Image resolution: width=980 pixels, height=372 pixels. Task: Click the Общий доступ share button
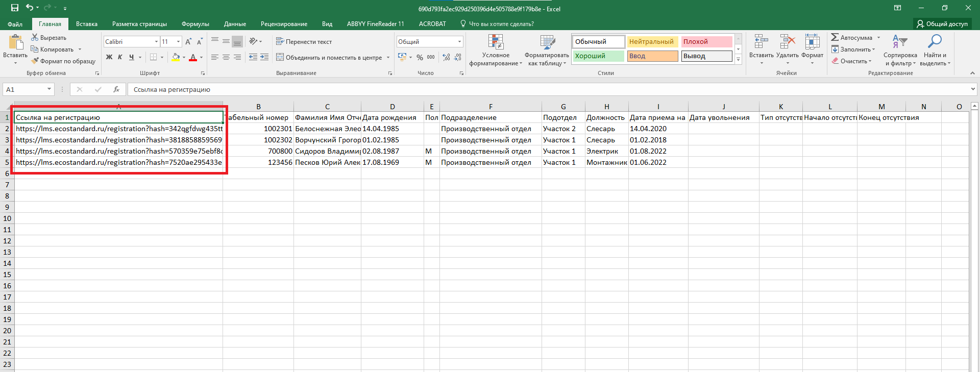pos(942,24)
